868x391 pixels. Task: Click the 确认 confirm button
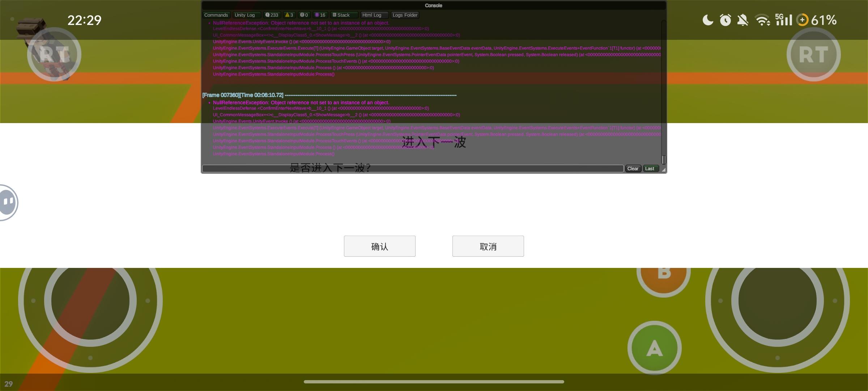coord(379,246)
